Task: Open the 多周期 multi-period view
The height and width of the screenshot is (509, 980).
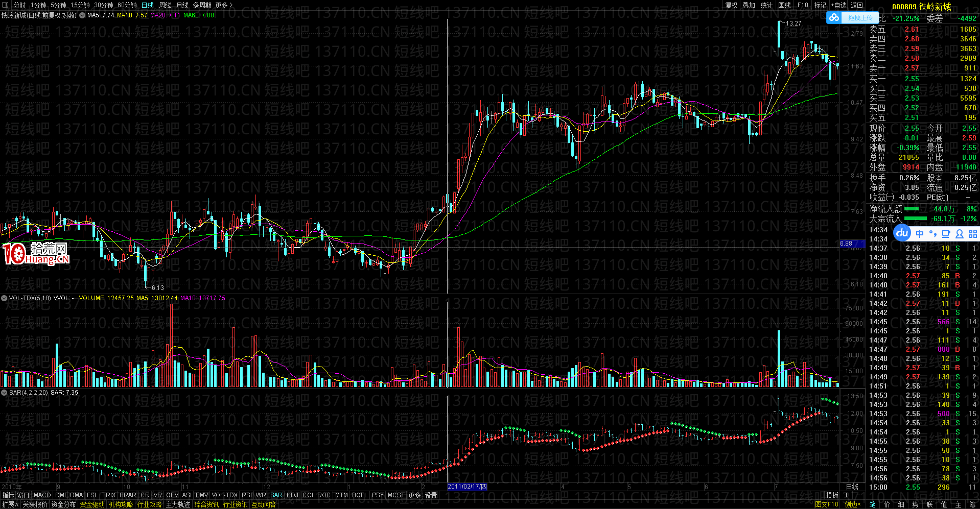Action: click(202, 5)
